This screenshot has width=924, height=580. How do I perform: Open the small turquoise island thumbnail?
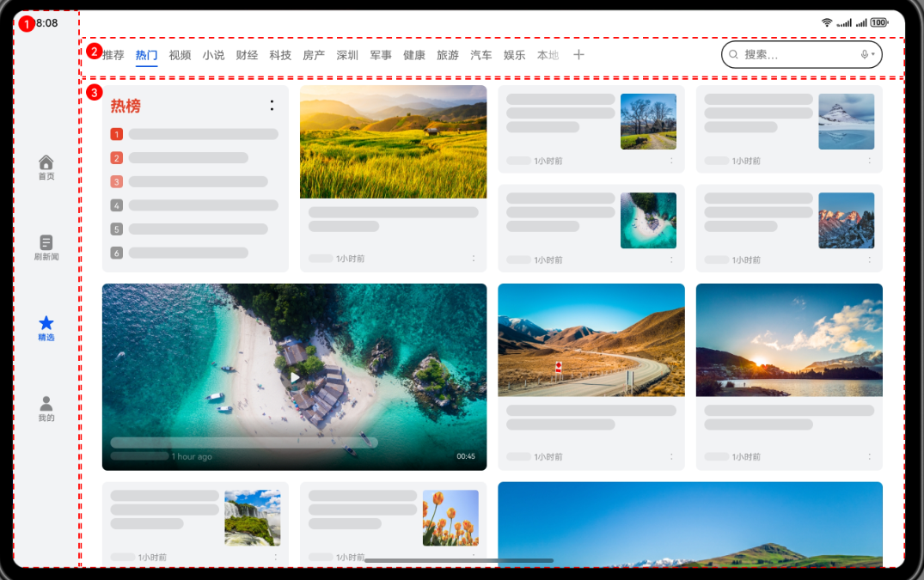[648, 220]
